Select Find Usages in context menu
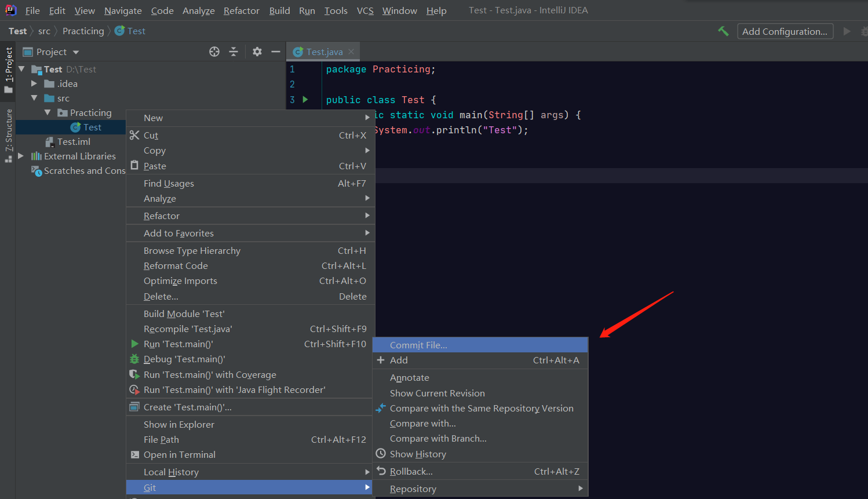The height and width of the screenshot is (499, 868). pos(250,183)
